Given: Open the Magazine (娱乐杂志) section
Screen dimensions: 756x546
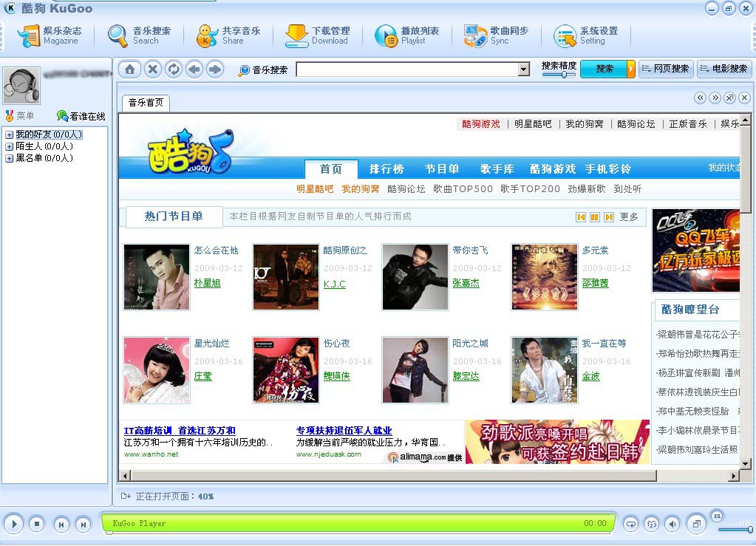Looking at the screenshot, I should click(49, 35).
